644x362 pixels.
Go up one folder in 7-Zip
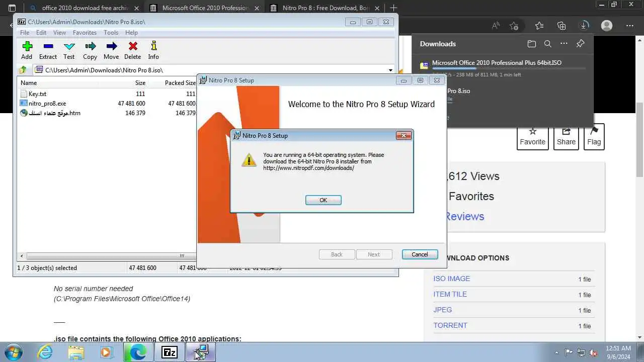point(23,70)
